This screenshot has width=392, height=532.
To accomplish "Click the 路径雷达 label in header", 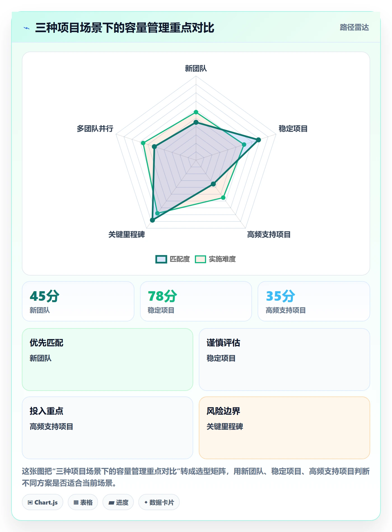I will point(354,27).
